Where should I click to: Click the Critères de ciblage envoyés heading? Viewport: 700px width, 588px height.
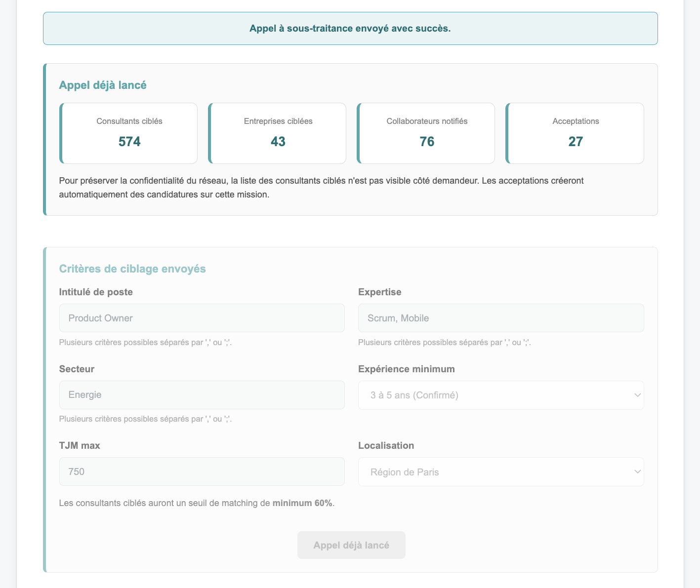click(x=132, y=269)
